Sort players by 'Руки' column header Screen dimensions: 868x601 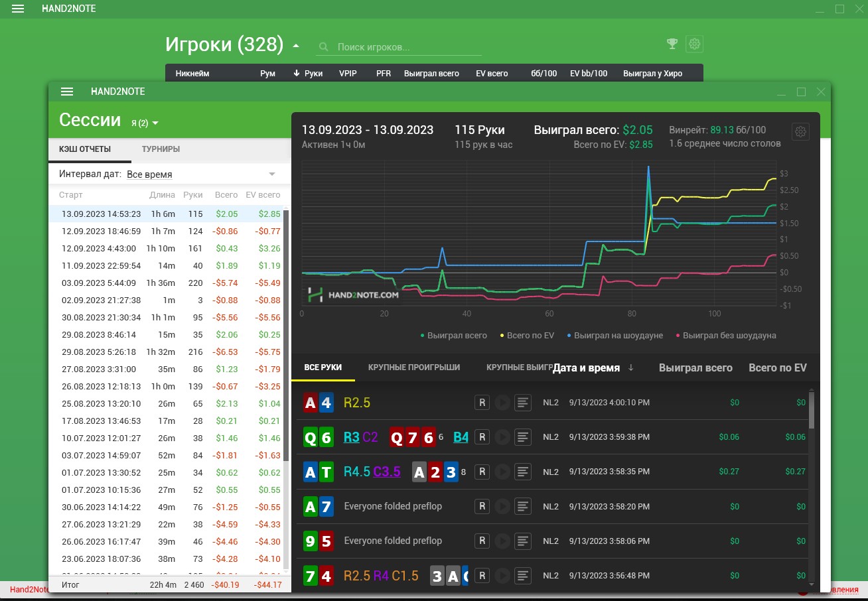308,74
